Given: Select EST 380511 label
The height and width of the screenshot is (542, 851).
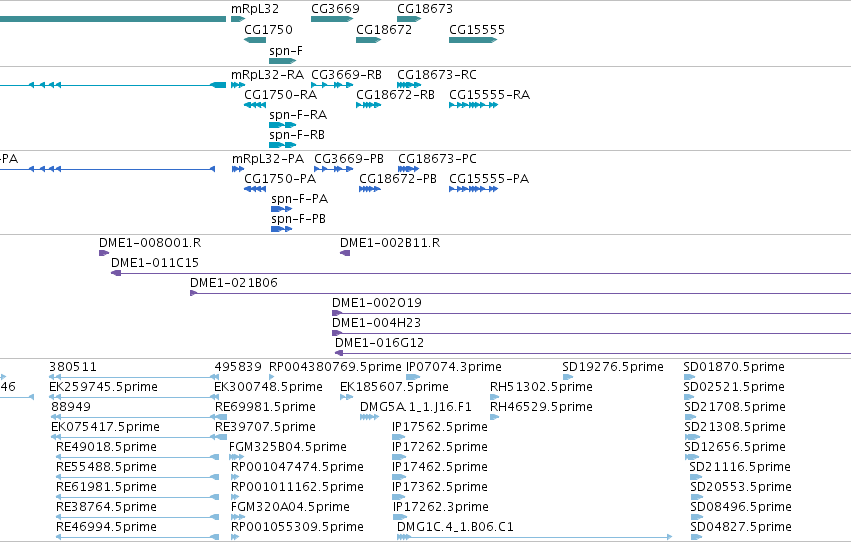Looking at the screenshot, I should pyautogui.click(x=73, y=367).
